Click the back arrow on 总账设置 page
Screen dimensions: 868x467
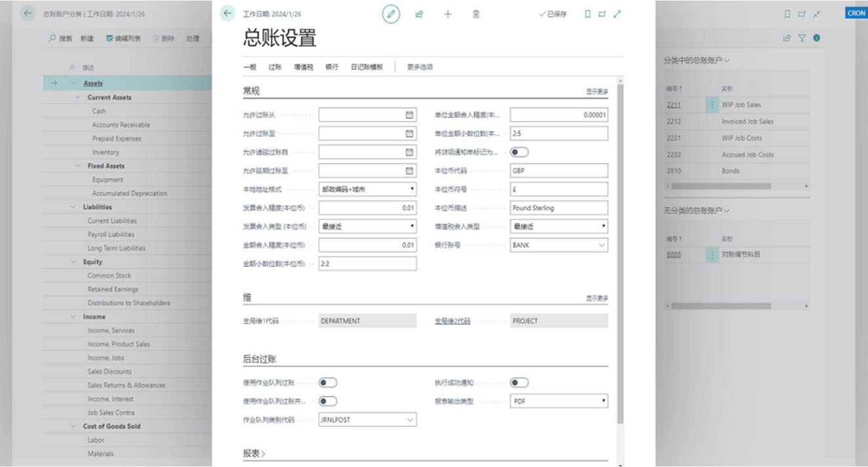click(x=226, y=13)
